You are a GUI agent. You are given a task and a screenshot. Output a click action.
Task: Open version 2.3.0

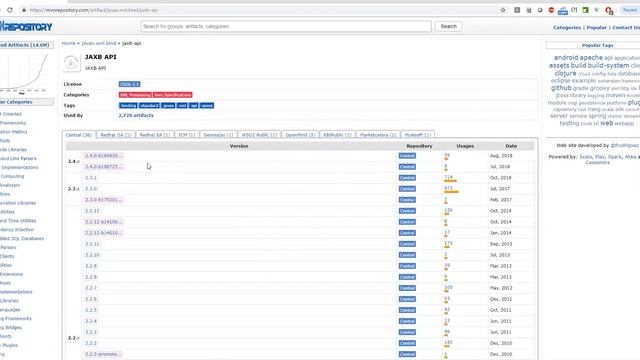[91, 189]
